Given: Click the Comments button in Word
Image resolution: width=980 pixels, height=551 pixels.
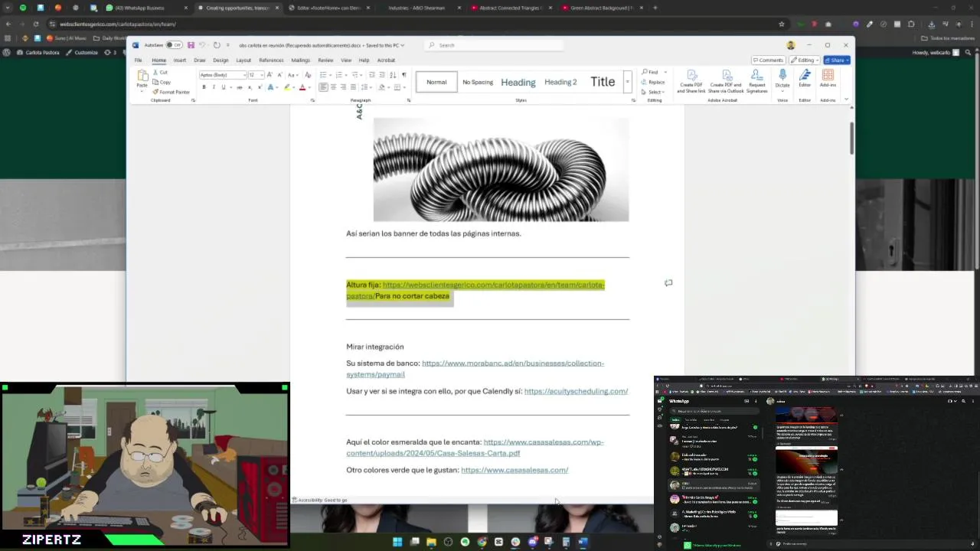Looking at the screenshot, I should click(768, 60).
